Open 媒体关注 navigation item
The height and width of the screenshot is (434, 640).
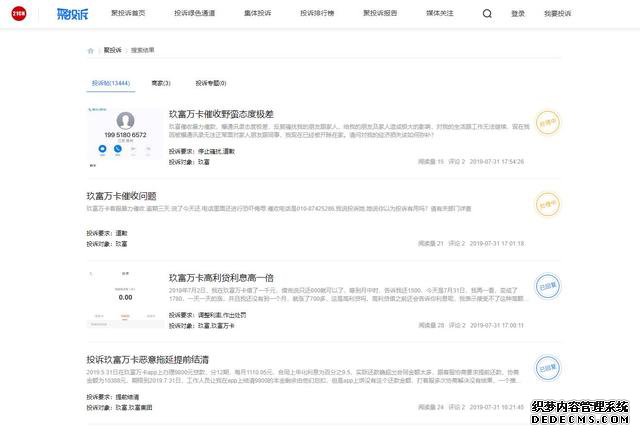(x=440, y=13)
